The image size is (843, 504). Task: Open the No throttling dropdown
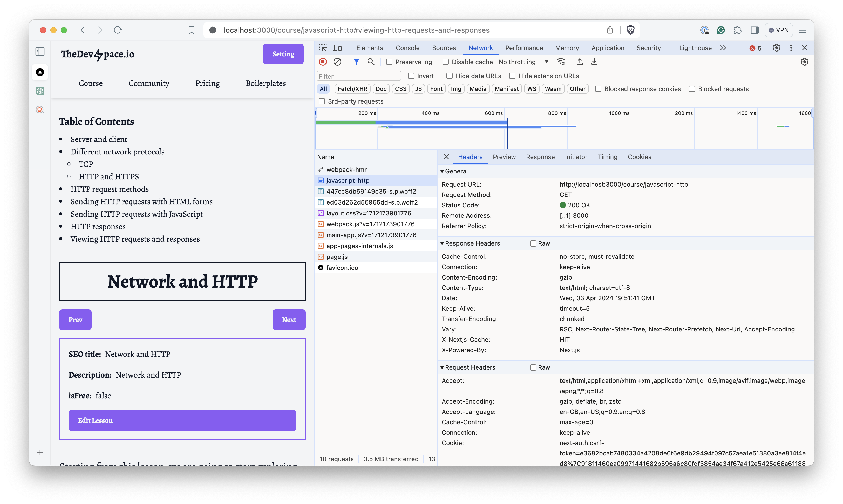tap(523, 62)
